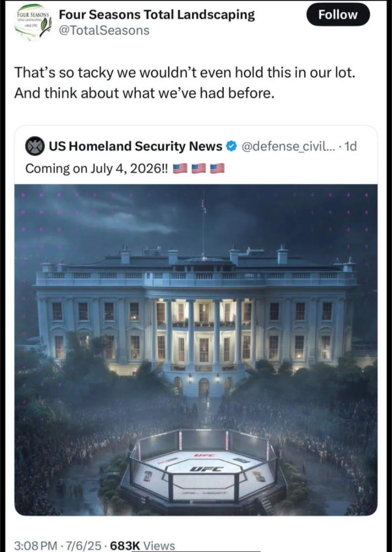Open Four Seasons Total Landscaping profile name

pos(157,15)
